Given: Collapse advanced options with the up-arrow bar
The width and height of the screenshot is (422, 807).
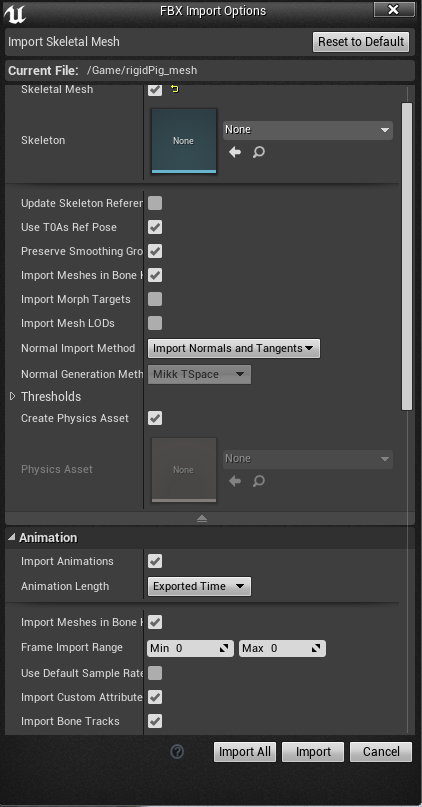Looking at the screenshot, I should pos(202,518).
